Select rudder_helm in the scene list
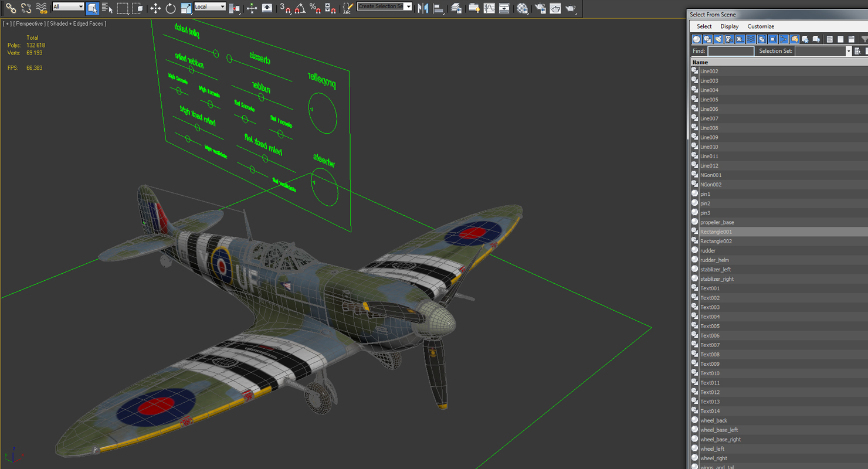 click(x=779, y=260)
